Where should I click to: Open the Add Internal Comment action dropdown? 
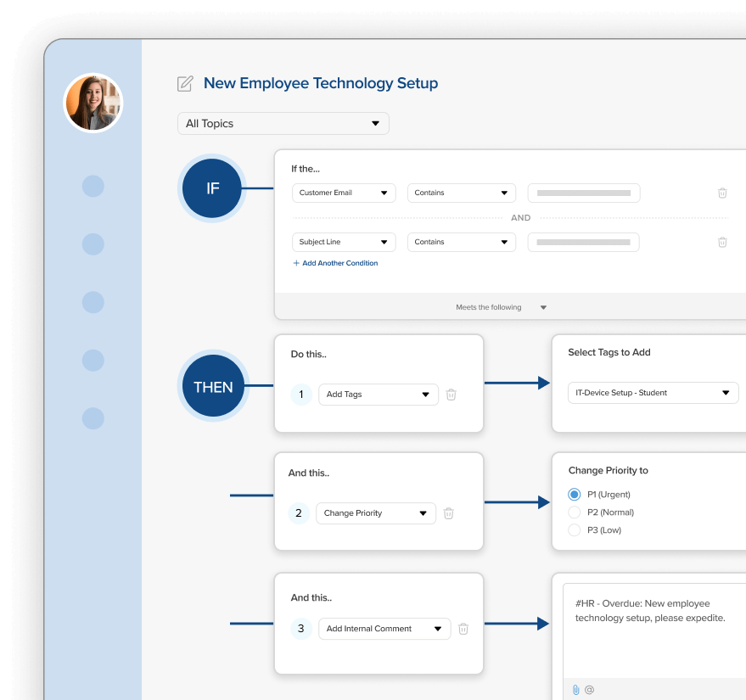(x=384, y=629)
